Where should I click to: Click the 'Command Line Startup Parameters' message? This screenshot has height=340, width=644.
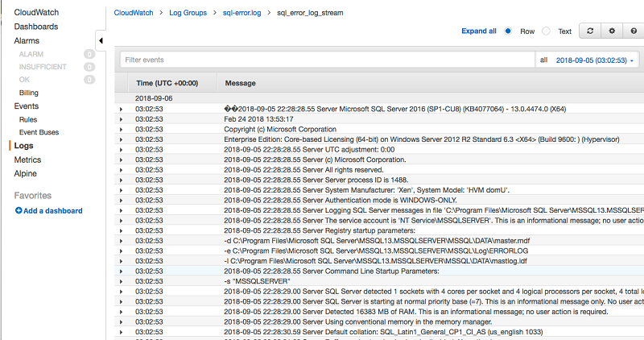point(332,272)
